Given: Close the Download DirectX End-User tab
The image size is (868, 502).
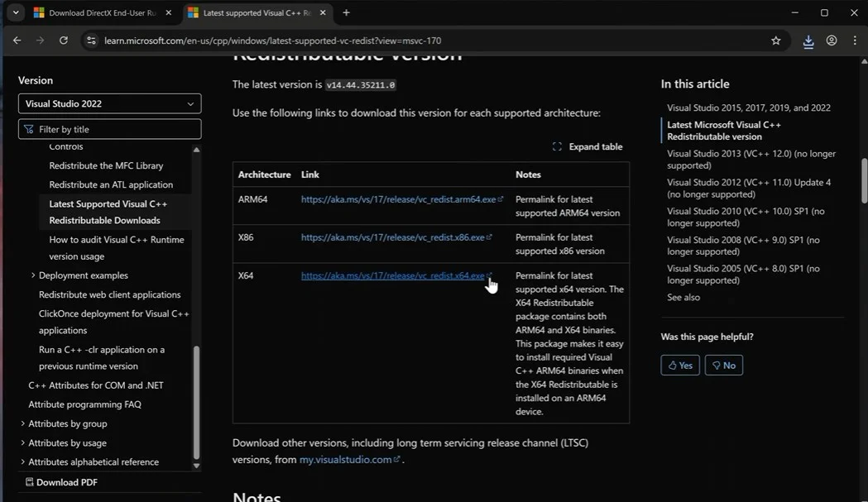Looking at the screenshot, I should (x=168, y=12).
